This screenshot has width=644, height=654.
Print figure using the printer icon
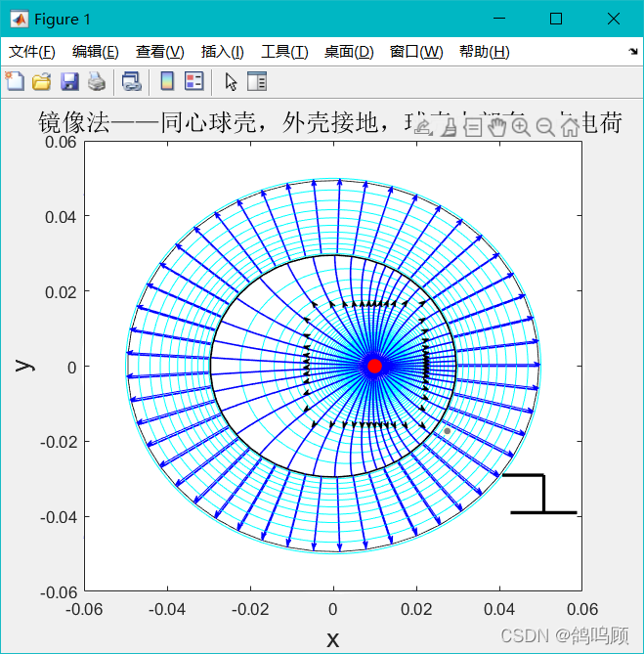[97, 81]
